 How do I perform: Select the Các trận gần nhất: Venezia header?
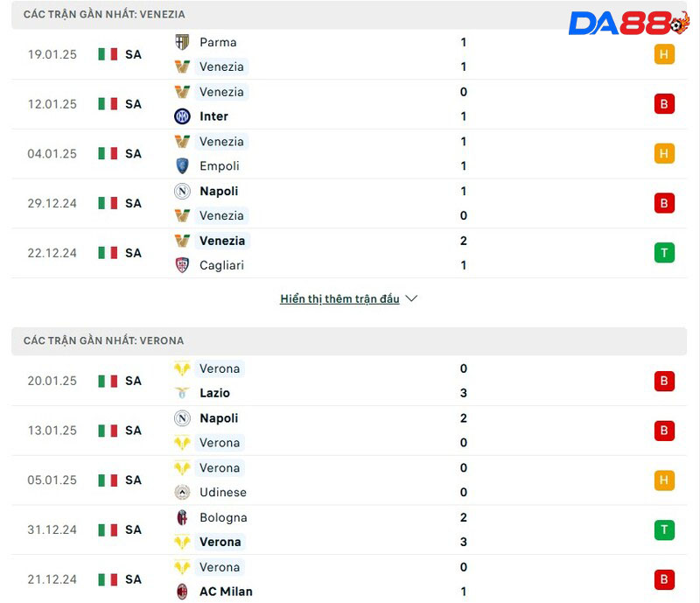(104, 15)
